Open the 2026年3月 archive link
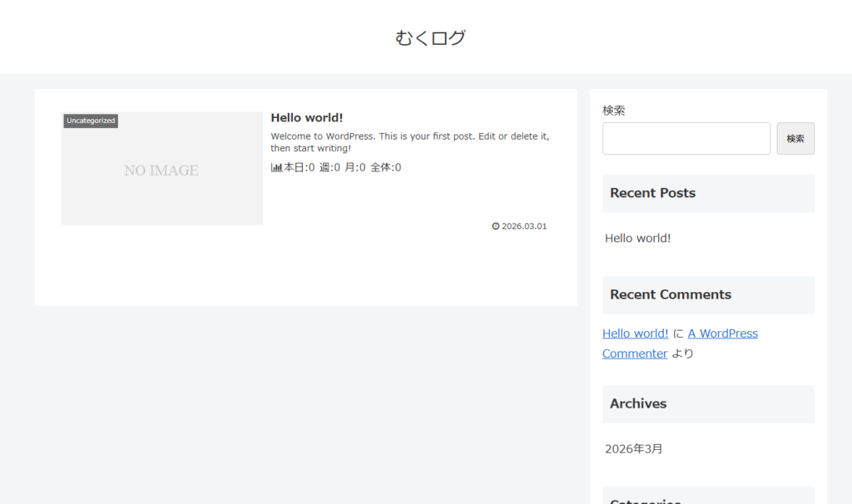 point(634,449)
